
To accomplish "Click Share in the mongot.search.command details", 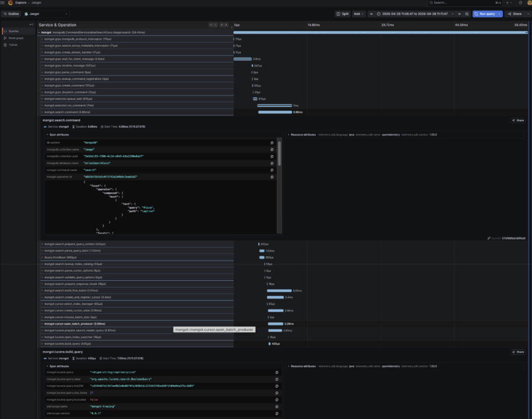I will point(518,120).
